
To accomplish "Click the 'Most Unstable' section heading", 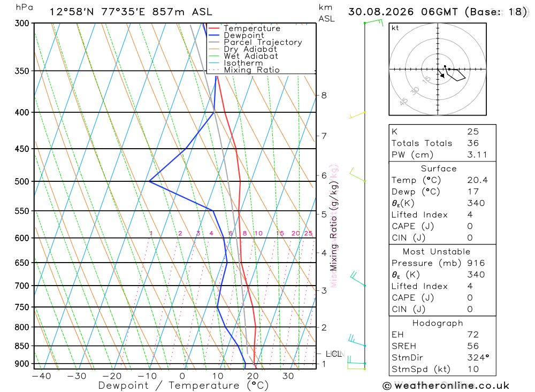I will coord(437,252).
